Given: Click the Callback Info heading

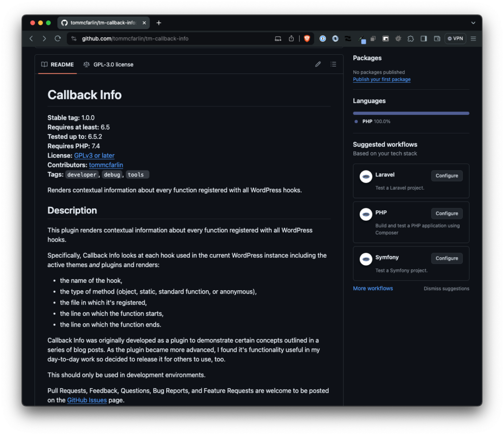Looking at the screenshot, I should tap(85, 95).
